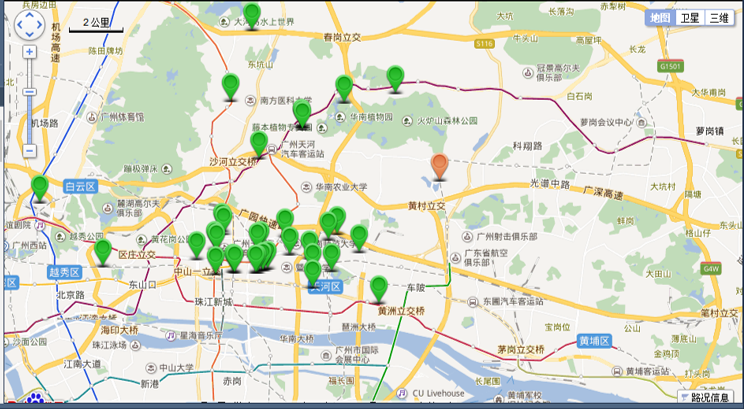
Task: Click the zoom in plus button
Action: (30, 52)
